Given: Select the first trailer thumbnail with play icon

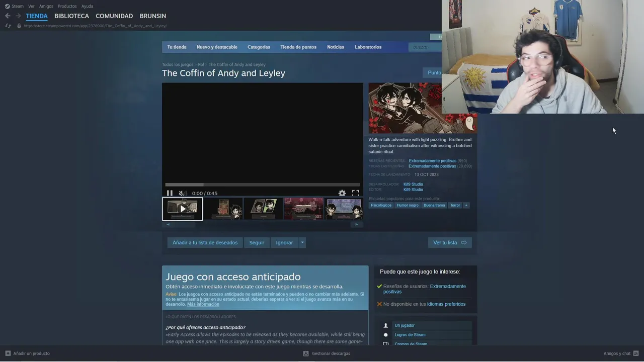Looking at the screenshot, I should pos(182,209).
